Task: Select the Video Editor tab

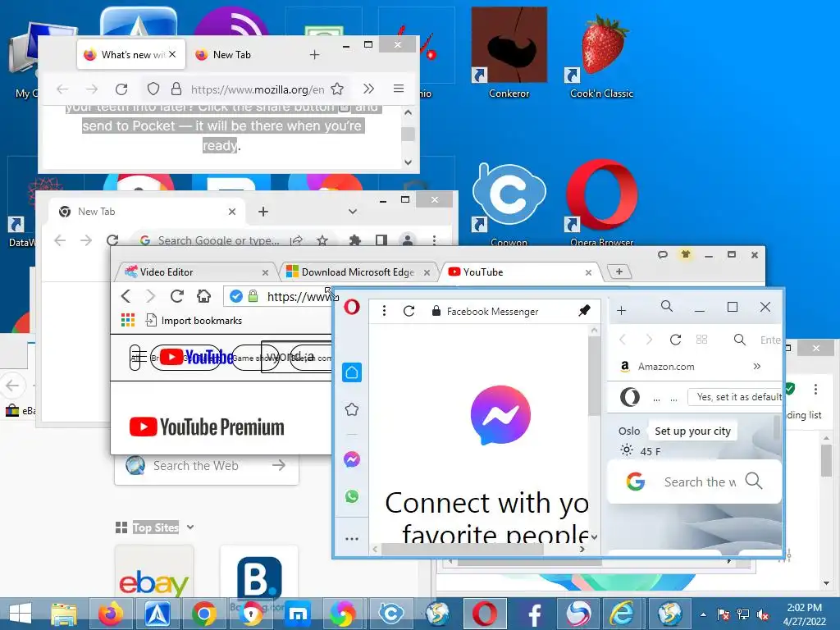Action: 196,272
